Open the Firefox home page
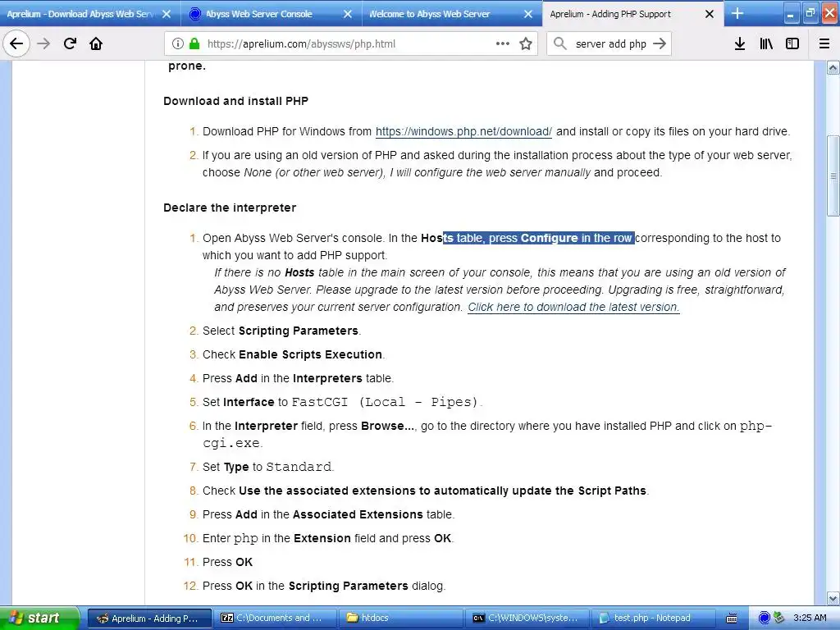The width and height of the screenshot is (840, 630). tap(96, 43)
